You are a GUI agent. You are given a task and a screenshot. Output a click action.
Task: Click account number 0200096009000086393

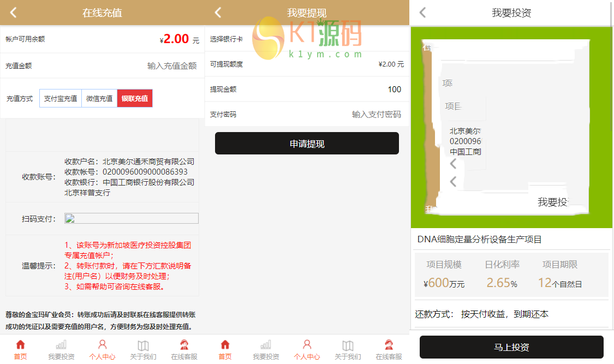coord(145,172)
